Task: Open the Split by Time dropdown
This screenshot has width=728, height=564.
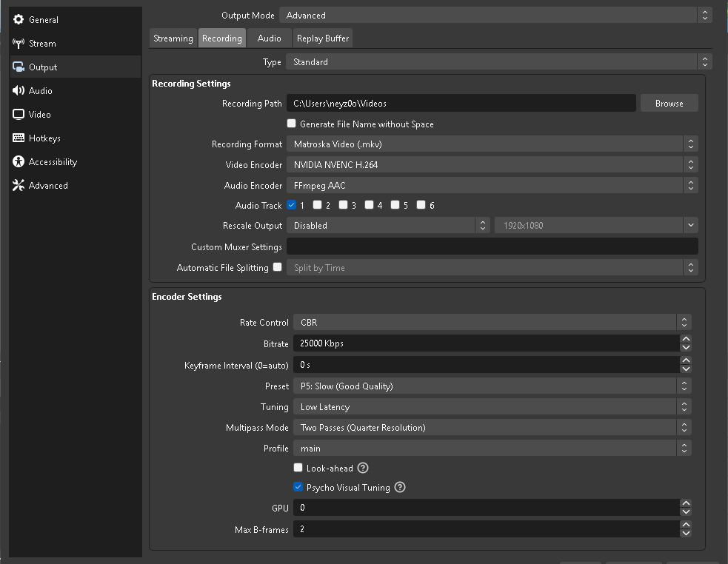Action: 492,267
